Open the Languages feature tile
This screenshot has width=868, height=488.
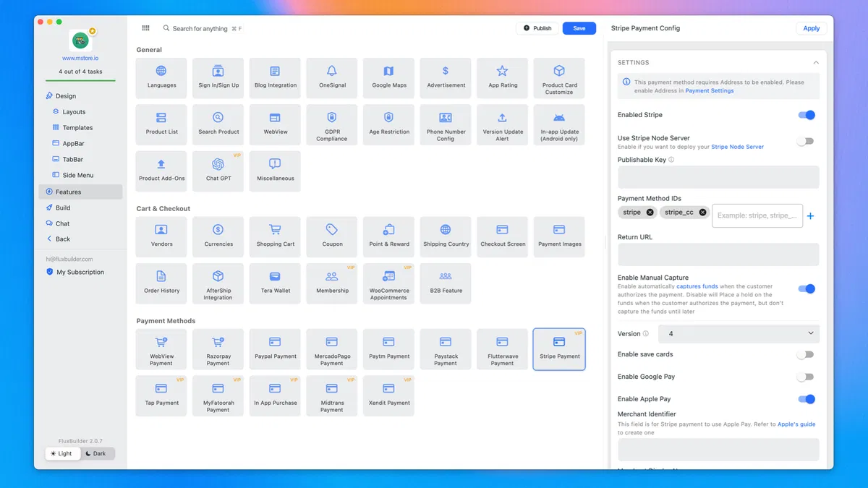161,78
